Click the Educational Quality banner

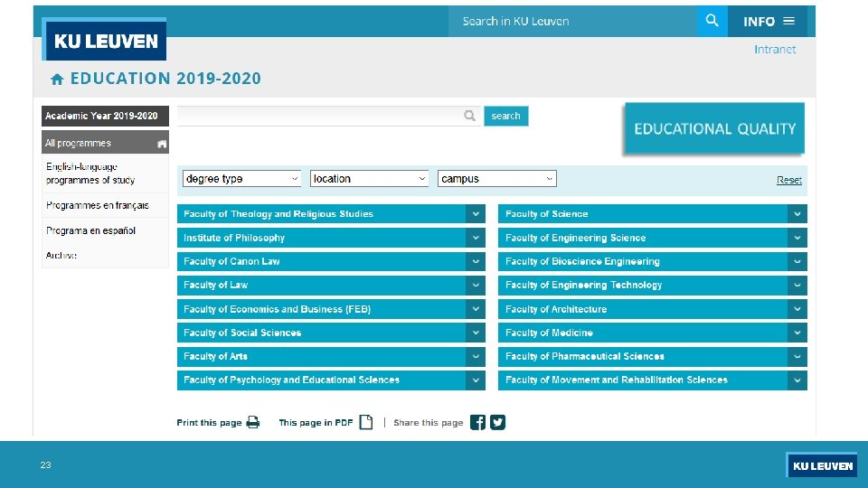pos(714,128)
